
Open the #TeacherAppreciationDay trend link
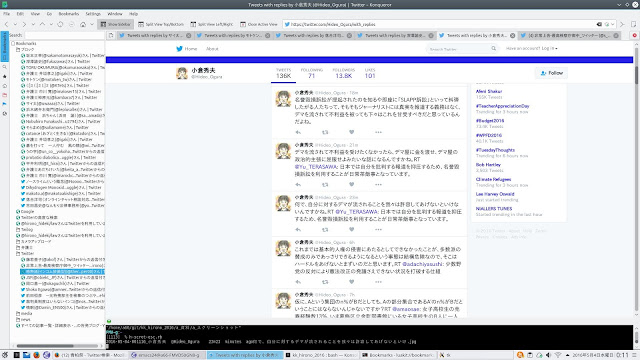click(x=502, y=106)
